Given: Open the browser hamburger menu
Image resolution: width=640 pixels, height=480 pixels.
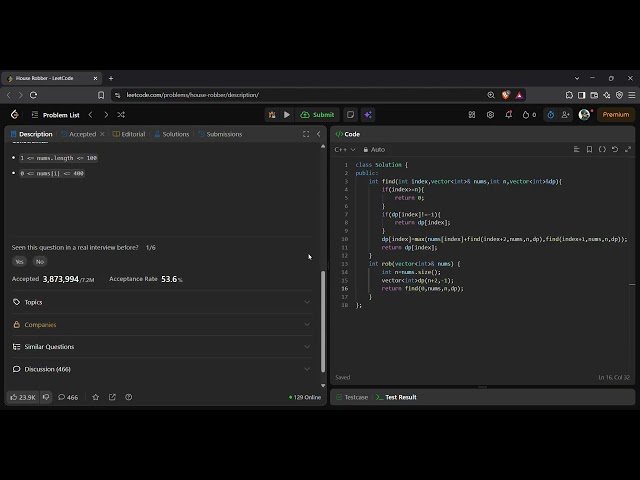Looking at the screenshot, I should [631, 95].
